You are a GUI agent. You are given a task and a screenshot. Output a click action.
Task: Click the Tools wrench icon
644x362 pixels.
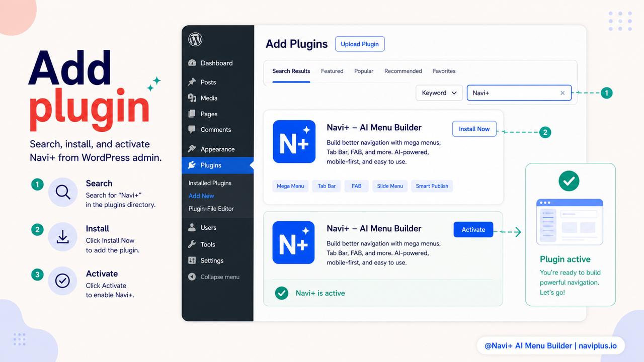coord(192,244)
